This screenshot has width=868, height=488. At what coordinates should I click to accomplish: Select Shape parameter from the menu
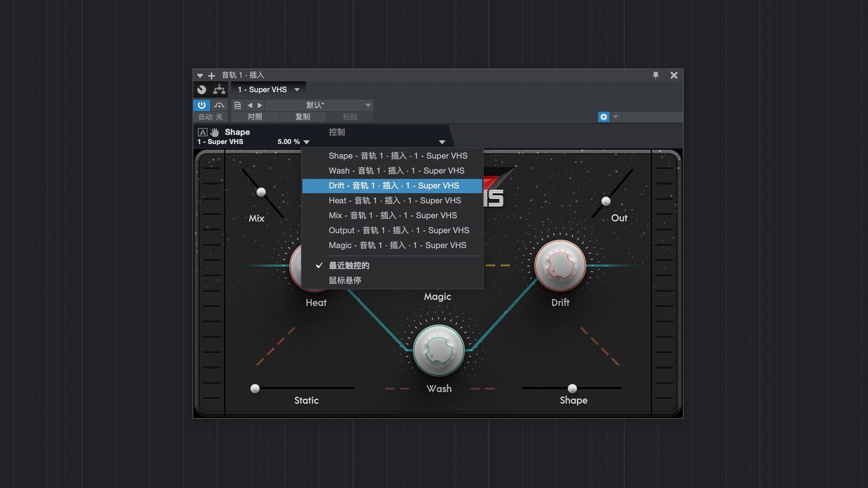coord(392,156)
